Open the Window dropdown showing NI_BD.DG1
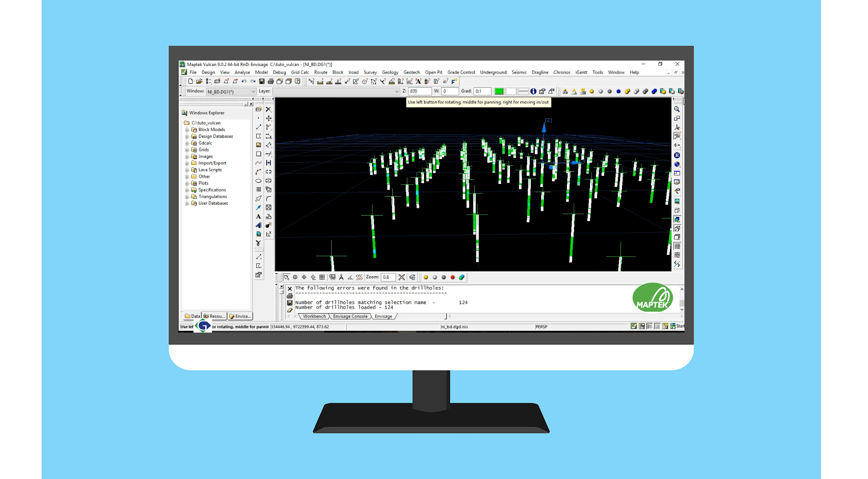Viewport: 868px width, 479px height. point(231,91)
